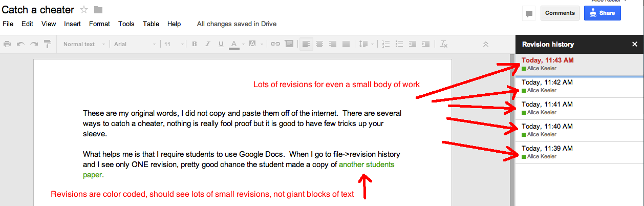Click the Comments button
Image resolution: width=644 pixels, height=206 pixels.
pos(560,13)
